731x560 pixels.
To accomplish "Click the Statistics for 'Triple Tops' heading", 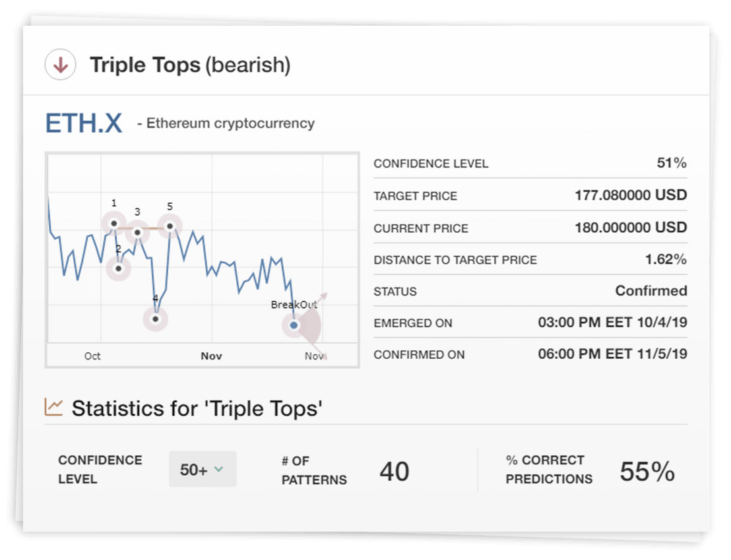I will (x=197, y=408).
